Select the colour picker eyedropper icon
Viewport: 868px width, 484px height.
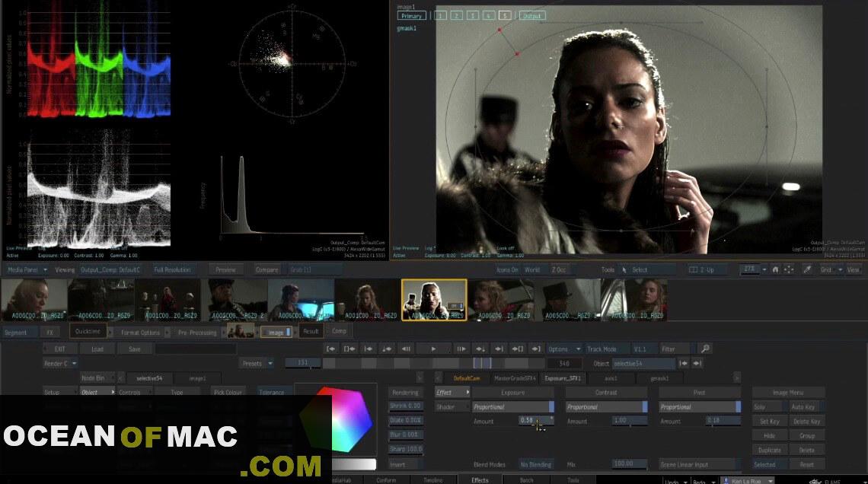pyautogui.click(x=807, y=270)
